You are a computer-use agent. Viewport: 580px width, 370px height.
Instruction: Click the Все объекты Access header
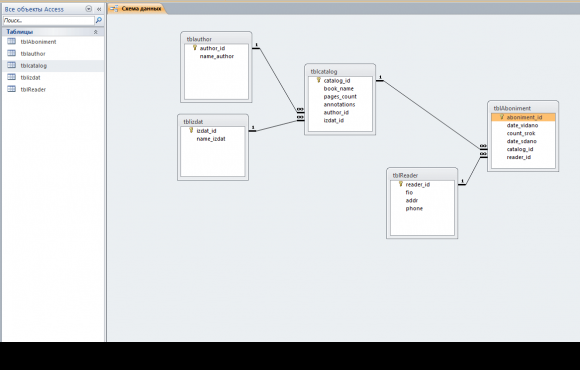(34, 9)
